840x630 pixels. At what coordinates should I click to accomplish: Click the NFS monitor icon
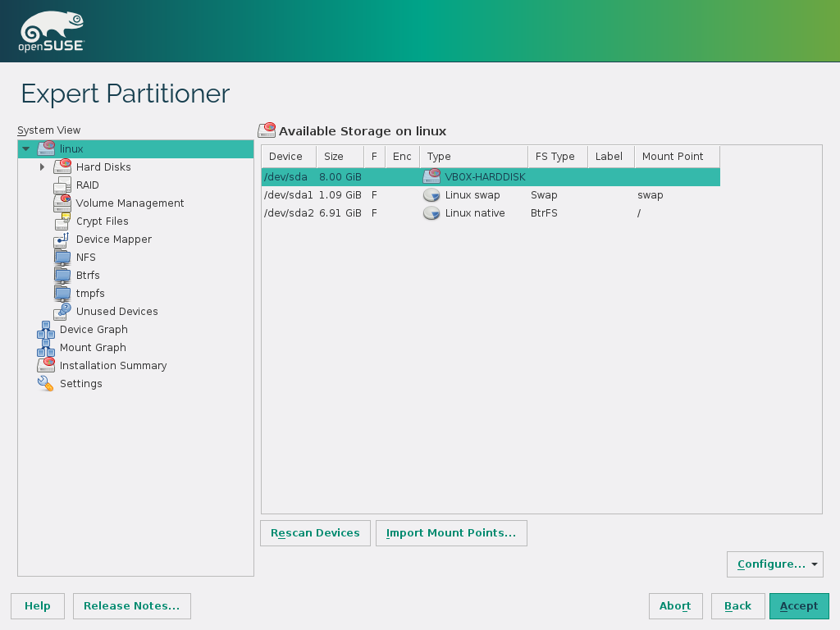point(62,258)
